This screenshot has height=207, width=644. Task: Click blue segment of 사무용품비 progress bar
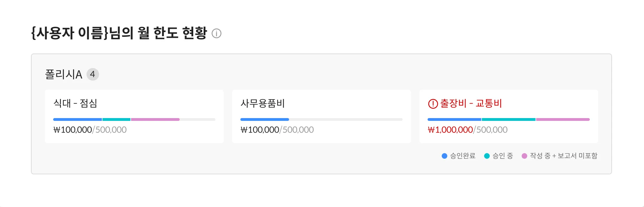264,119
